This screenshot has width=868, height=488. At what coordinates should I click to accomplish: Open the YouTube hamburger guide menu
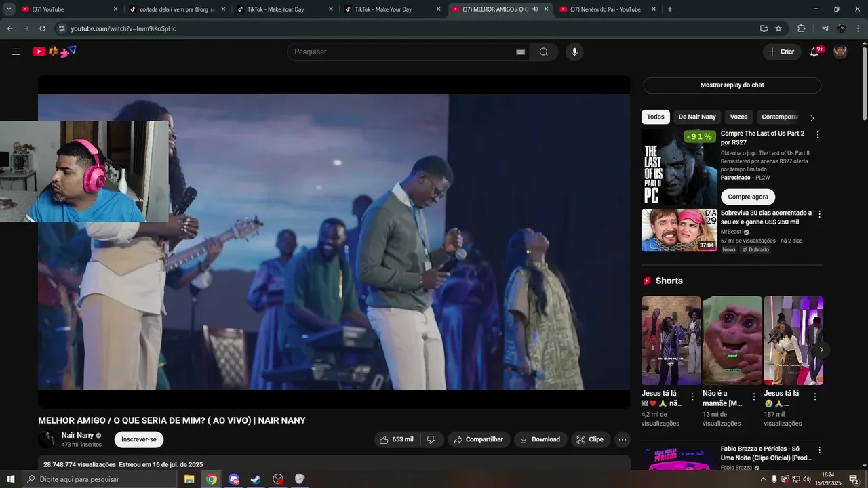click(16, 52)
